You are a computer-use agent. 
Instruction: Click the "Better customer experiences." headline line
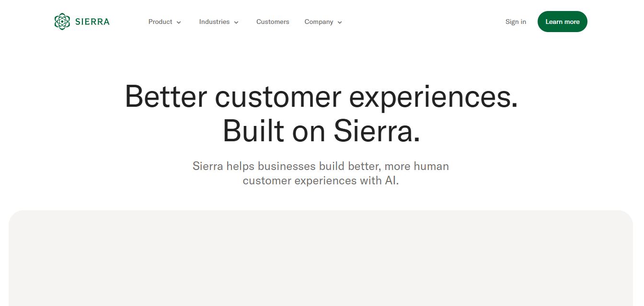click(321, 96)
